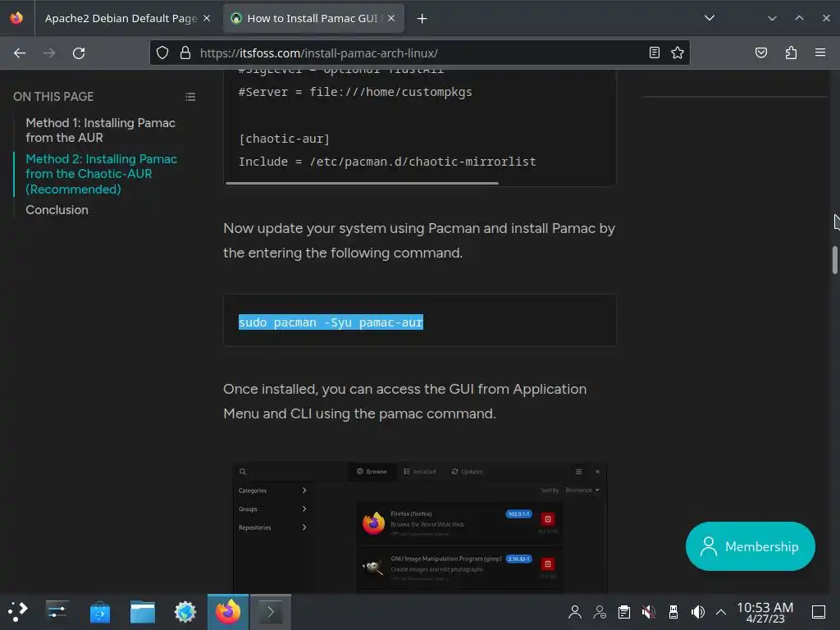List all tabs dropdown arrow
The height and width of the screenshot is (630, 840).
[x=710, y=18]
